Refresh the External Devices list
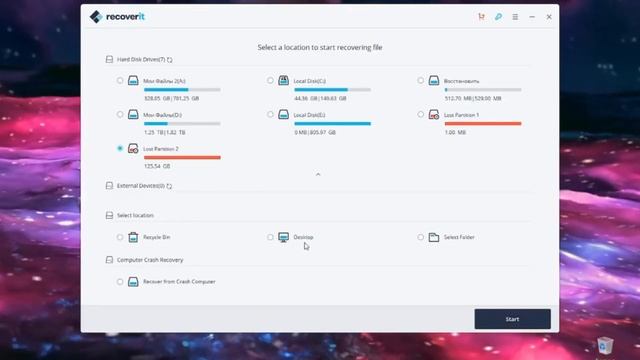640x360 pixels. coord(169,186)
